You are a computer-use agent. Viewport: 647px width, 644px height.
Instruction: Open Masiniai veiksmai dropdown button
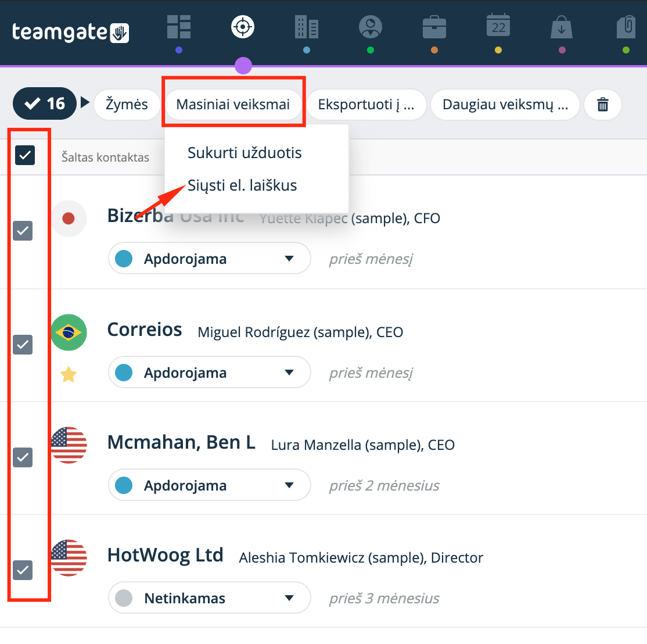(233, 105)
